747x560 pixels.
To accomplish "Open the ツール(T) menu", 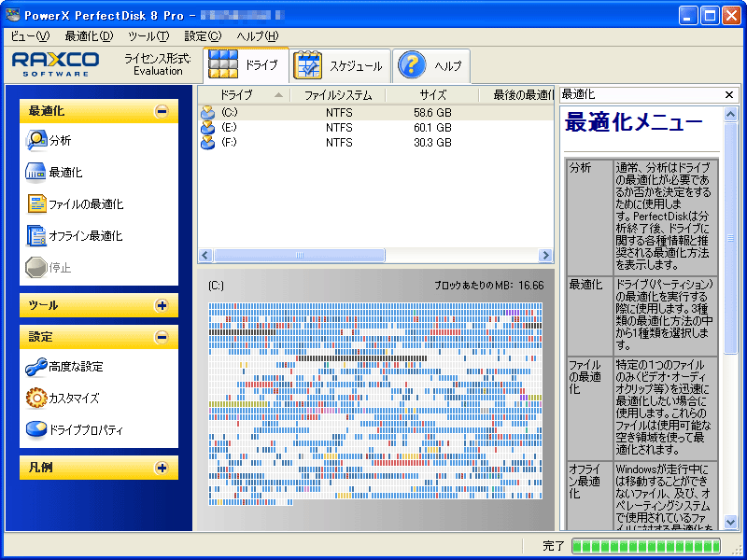I will pyautogui.click(x=148, y=36).
